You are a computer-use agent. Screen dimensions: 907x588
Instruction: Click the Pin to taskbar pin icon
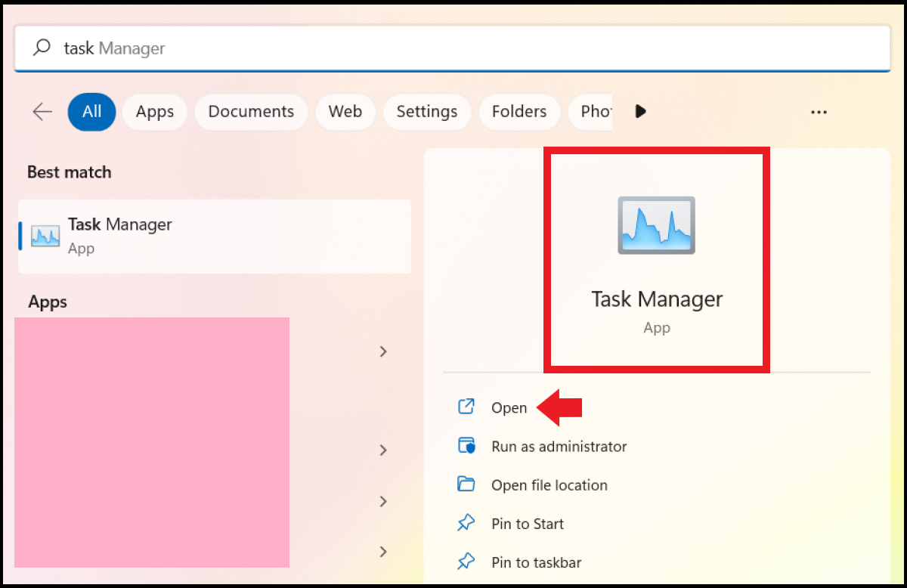[x=466, y=562]
